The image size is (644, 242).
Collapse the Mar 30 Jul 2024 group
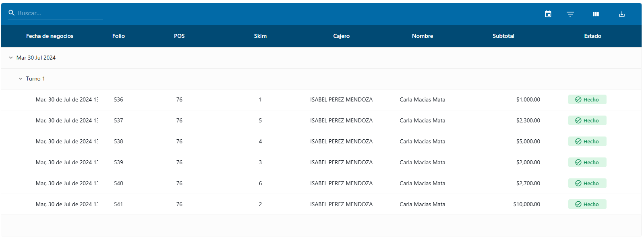(11, 58)
